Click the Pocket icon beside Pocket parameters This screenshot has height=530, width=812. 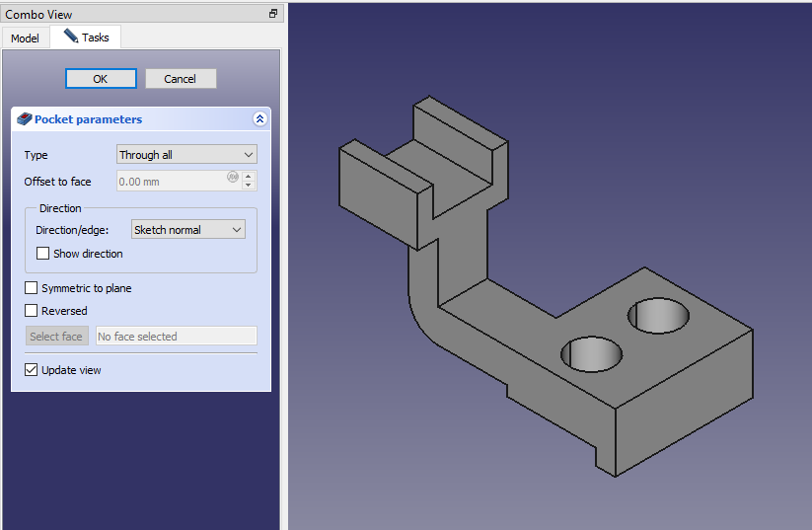[25, 119]
